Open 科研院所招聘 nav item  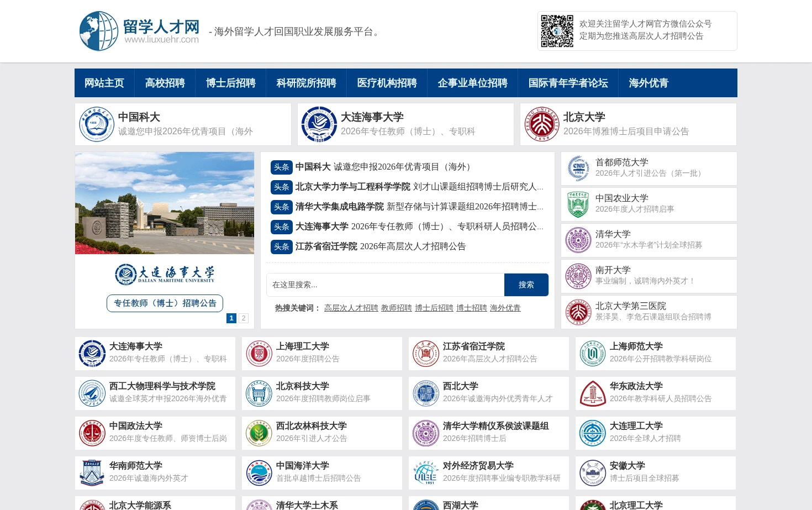(x=307, y=83)
